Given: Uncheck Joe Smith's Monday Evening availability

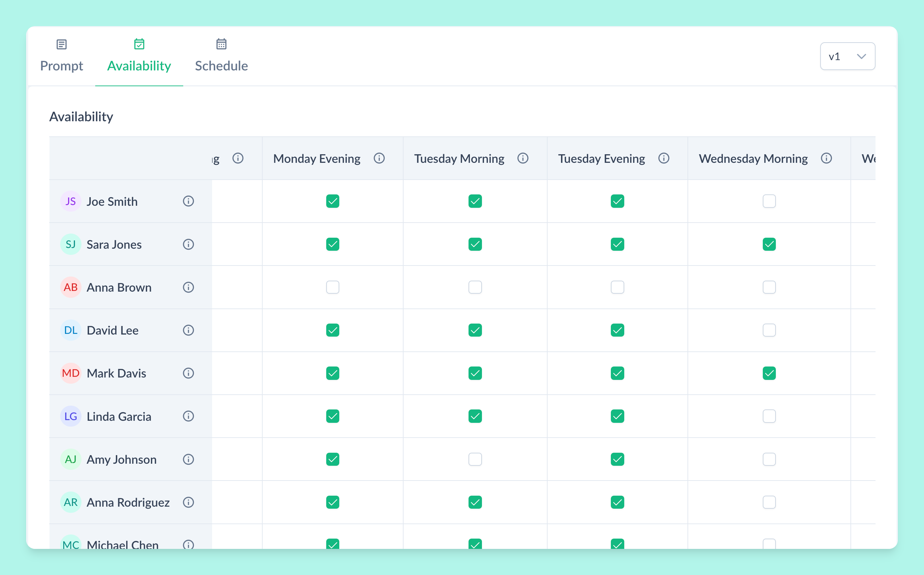Looking at the screenshot, I should click(x=333, y=201).
